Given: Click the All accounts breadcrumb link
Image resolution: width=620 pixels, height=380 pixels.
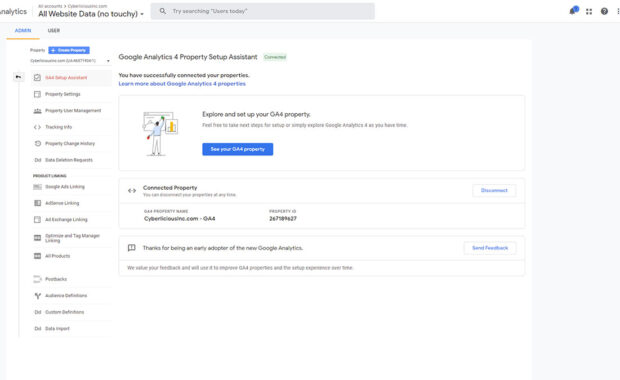Looking at the screenshot, I should (50, 6).
